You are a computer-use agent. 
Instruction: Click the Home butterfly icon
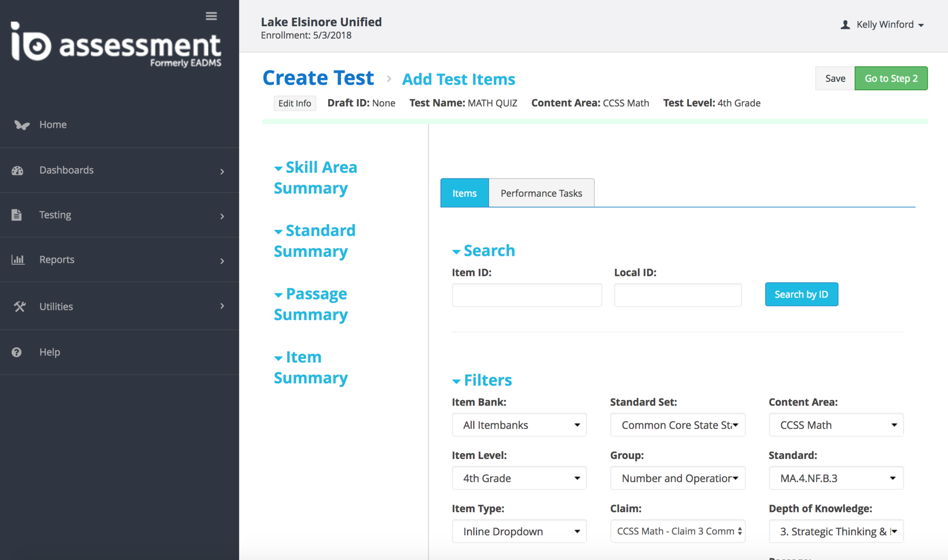[x=21, y=125]
